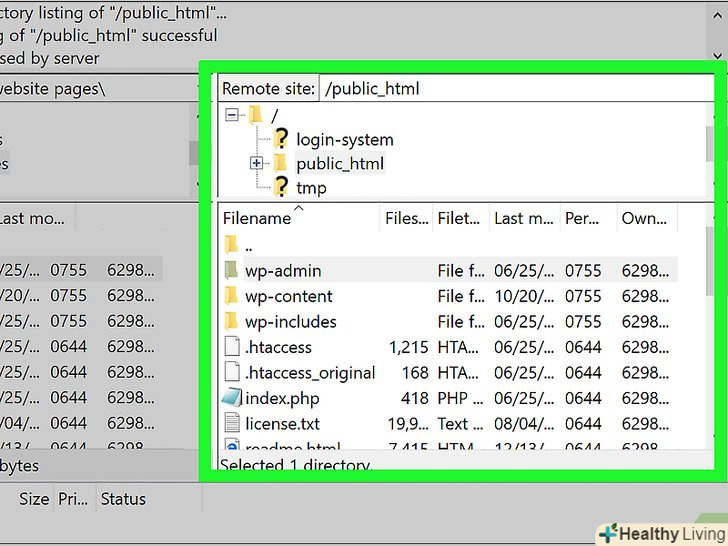
Task: Click the queue Priority column header
Action: pyautogui.click(x=74, y=499)
